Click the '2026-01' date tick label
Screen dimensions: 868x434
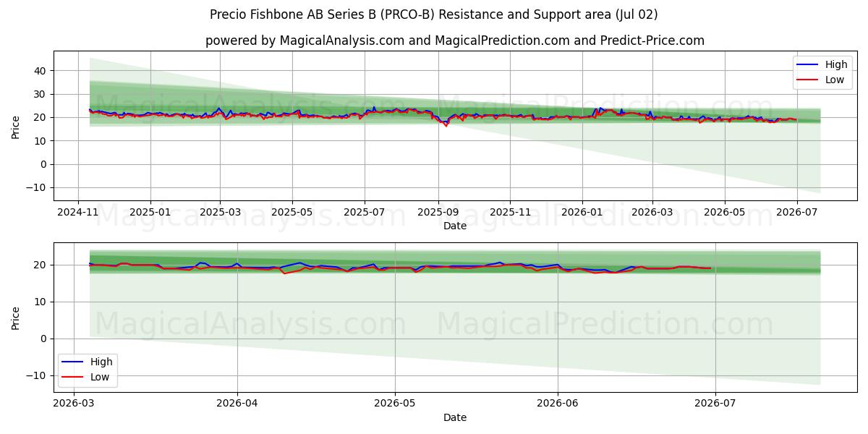(582, 213)
